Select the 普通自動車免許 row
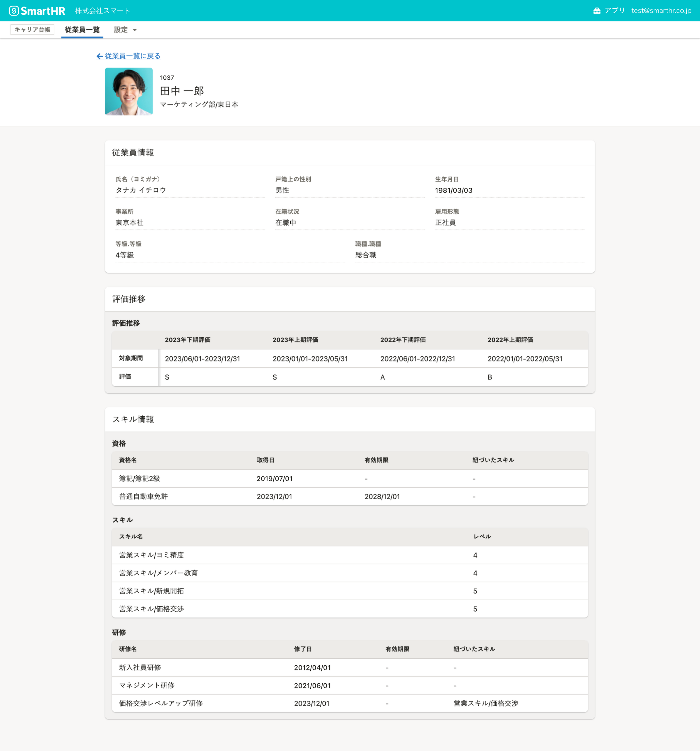 [143, 496]
